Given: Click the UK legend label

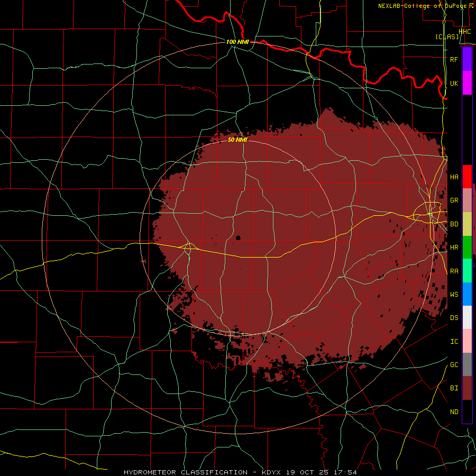Looking at the screenshot, I should pyautogui.click(x=454, y=83).
